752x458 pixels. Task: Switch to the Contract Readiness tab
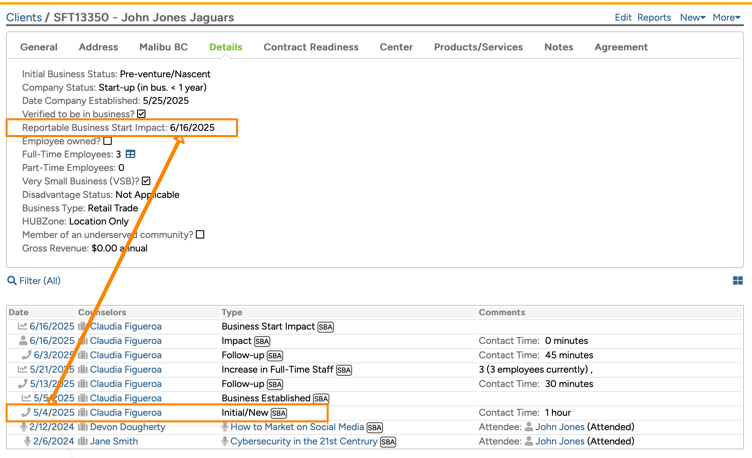pos(310,47)
